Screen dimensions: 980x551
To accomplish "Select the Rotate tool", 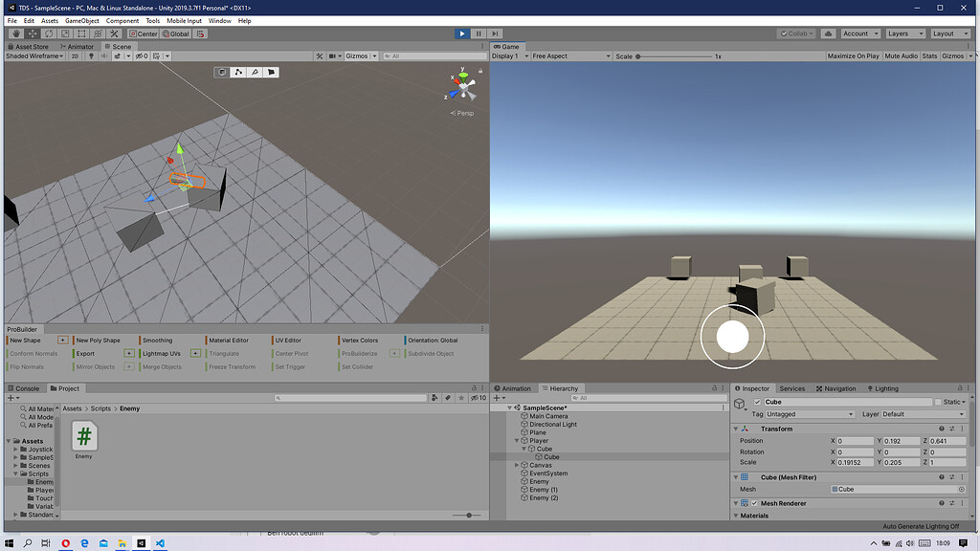I will (48, 33).
